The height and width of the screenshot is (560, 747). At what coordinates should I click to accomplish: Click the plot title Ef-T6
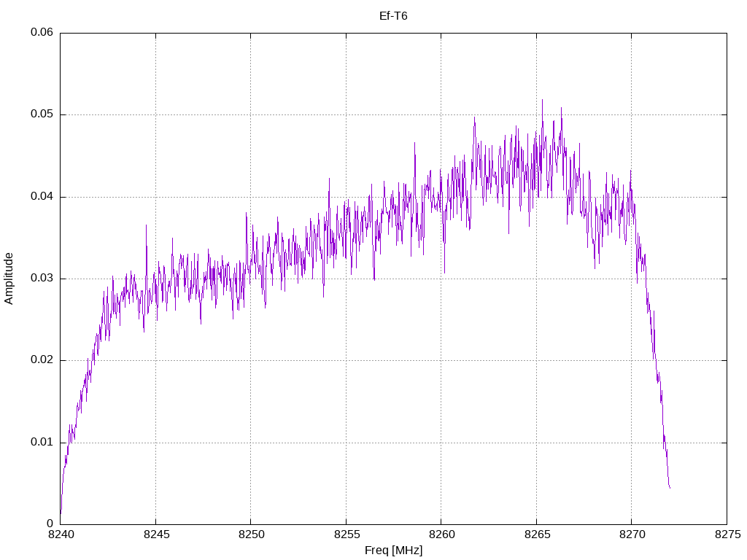pos(393,16)
